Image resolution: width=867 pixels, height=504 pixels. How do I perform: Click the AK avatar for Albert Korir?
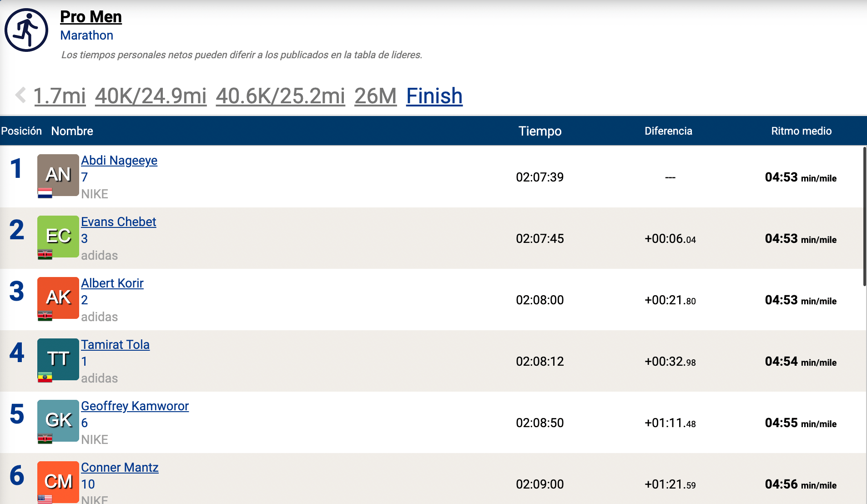58,297
